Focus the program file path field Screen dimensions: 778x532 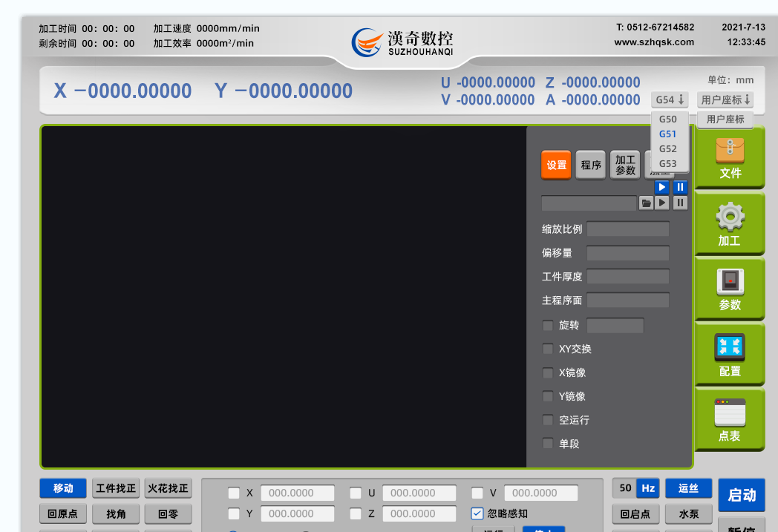pyautogui.click(x=589, y=203)
